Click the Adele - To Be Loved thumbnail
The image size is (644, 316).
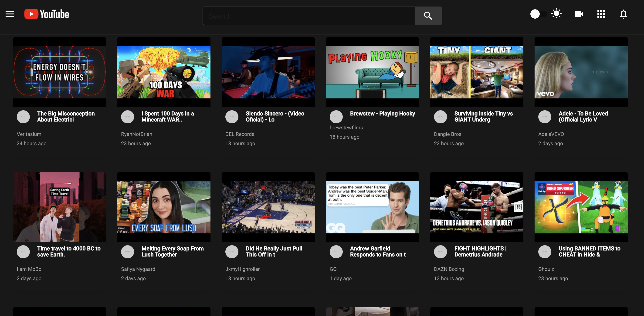pyautogui.click(x=580, y=72)
